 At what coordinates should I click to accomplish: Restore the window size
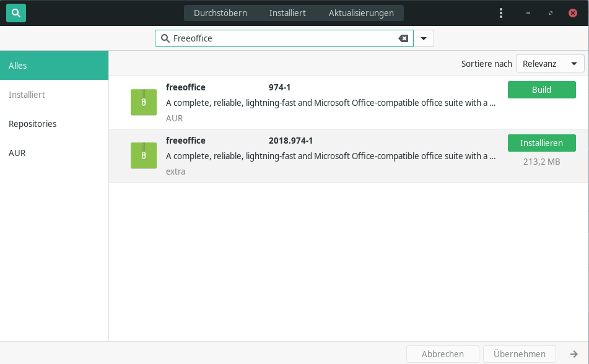tap(551, 13)
